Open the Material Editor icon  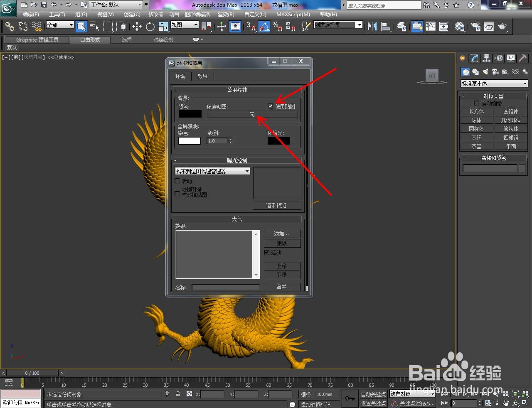coord(459,27)
